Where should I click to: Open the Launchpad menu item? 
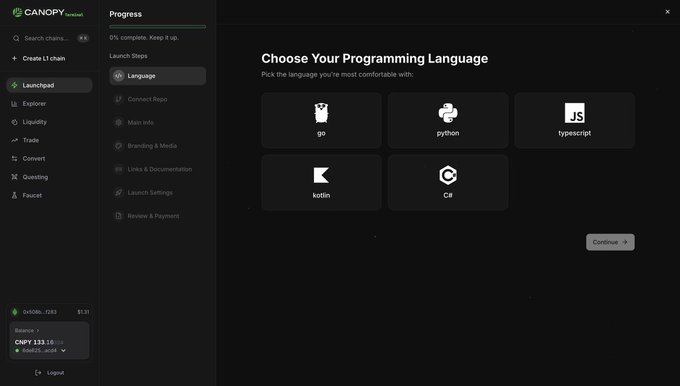click(49, 85)
